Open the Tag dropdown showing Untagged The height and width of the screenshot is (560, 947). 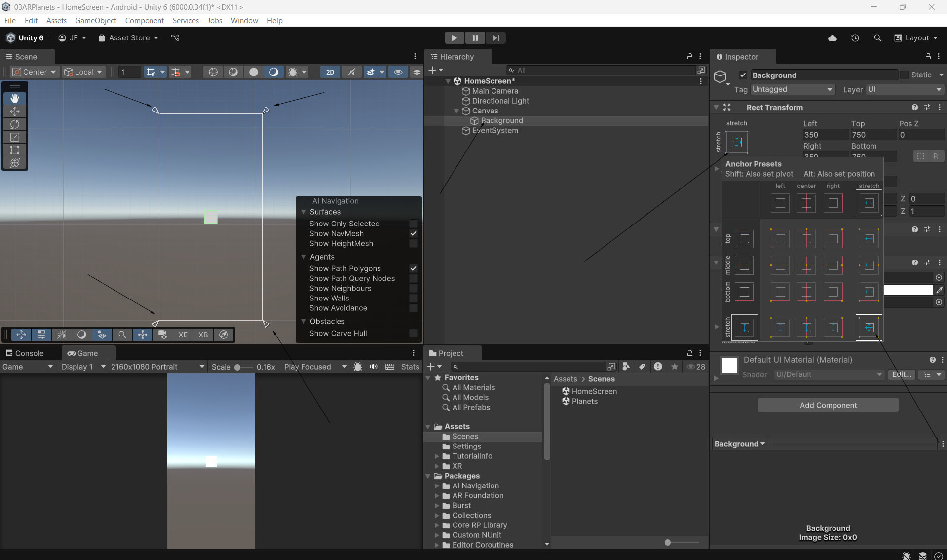tap(792, 89)
